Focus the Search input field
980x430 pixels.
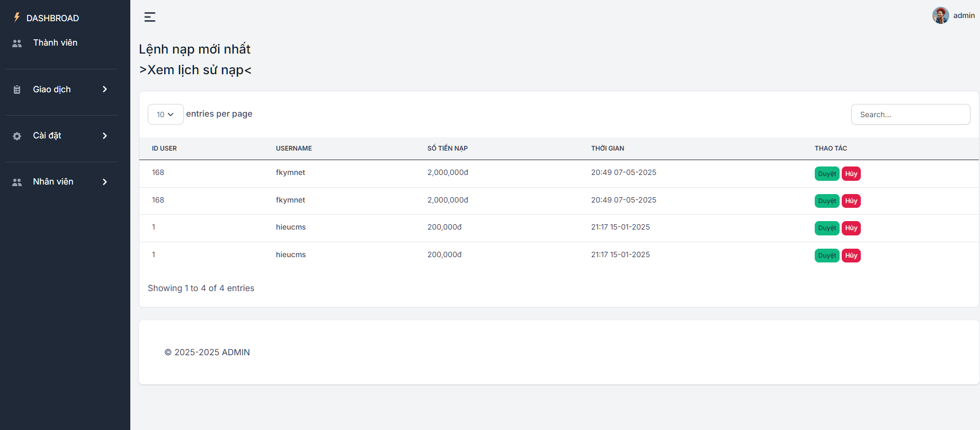tap(910, 115)
